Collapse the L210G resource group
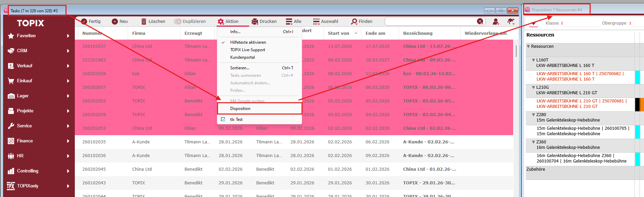Viewport: 644px width, 197px height. [x=534, y=87]
